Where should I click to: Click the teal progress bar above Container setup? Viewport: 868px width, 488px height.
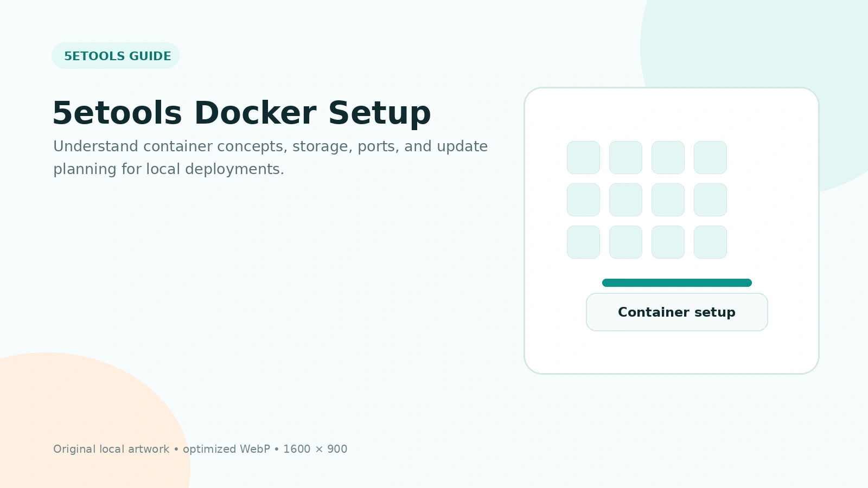677,282
